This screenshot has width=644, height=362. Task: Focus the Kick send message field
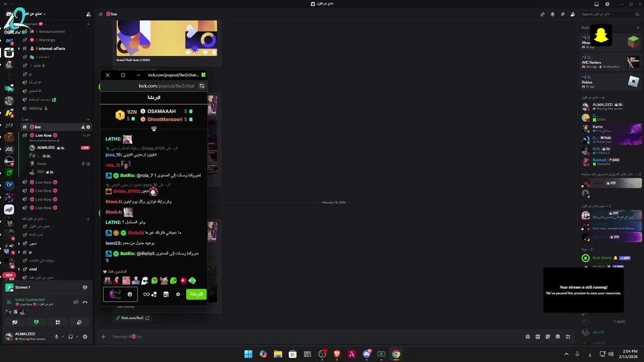(120, 294)
